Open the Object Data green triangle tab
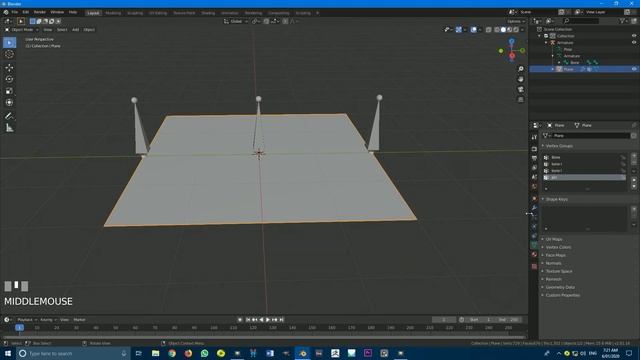The height and width of the screenshot is (360, 640). point(534,245)
